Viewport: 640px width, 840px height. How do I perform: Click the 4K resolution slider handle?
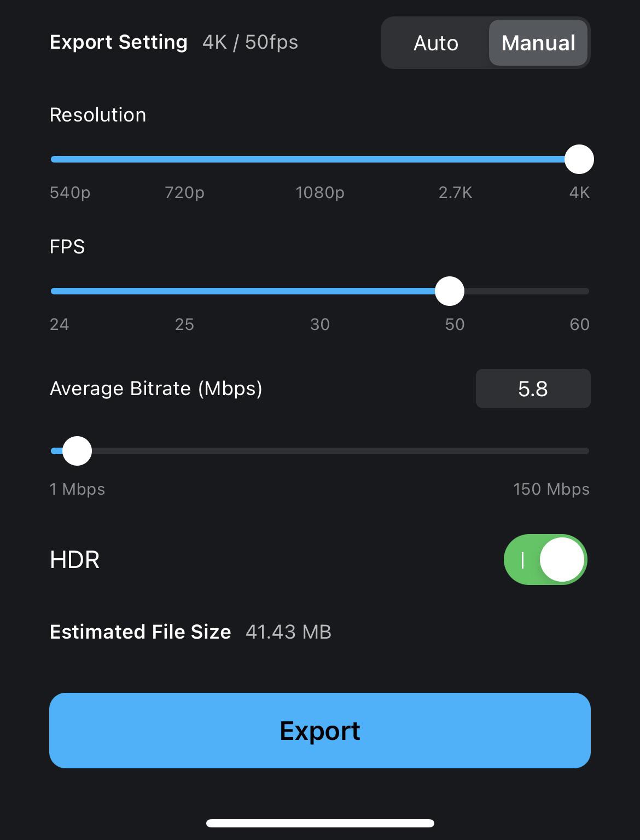point(579,159)
